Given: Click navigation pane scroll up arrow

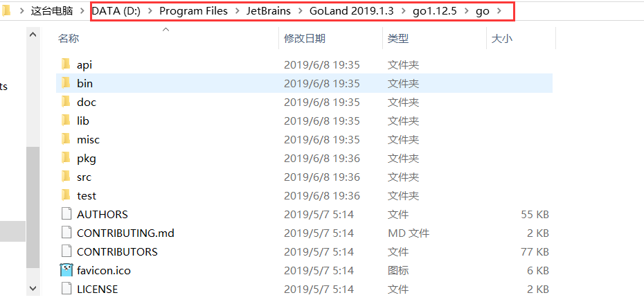Looking at the screenshot, I should click(x=33, y=35).
